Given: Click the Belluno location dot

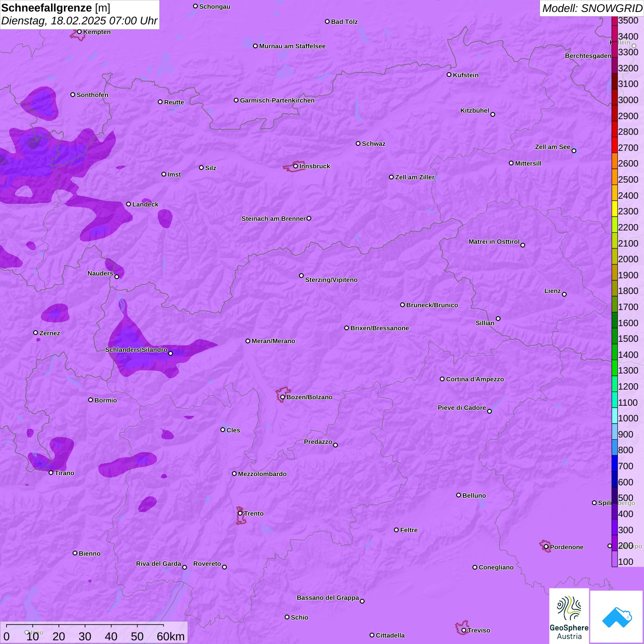Looking at the screenshot, I should 458,495.
